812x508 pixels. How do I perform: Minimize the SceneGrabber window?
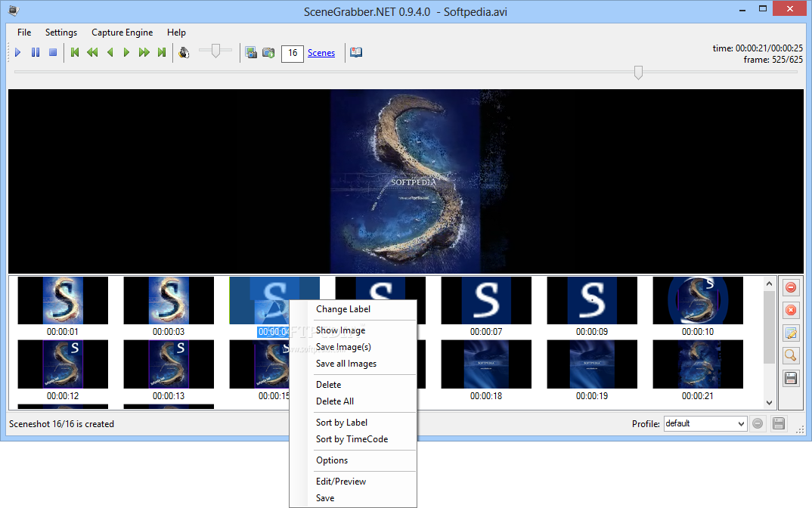tap(742, 9)
